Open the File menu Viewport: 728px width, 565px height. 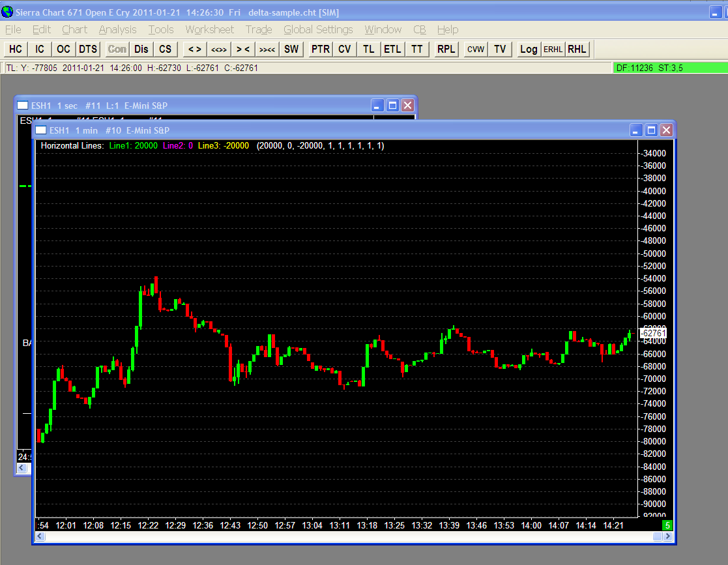click(x=13, y=30)
